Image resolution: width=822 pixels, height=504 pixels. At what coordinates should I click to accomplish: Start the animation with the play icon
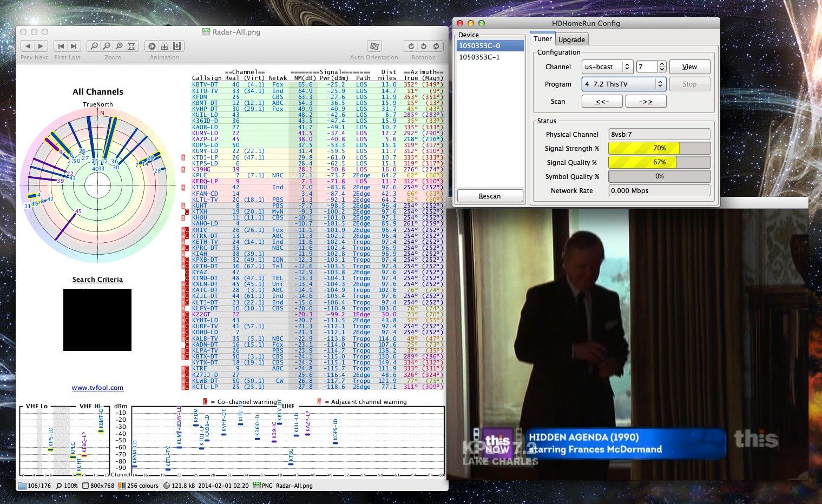click(x=152, y=47)
